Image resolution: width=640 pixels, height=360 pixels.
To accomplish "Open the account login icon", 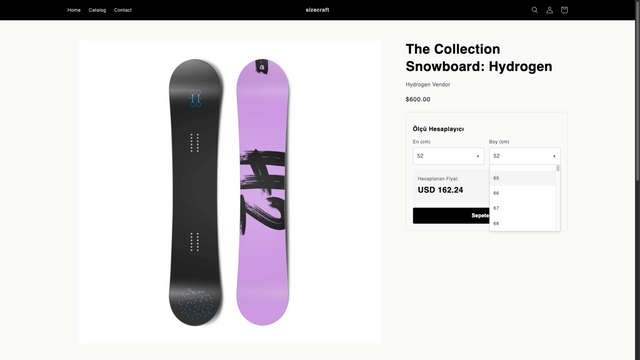I will click(x=549, y=10).
